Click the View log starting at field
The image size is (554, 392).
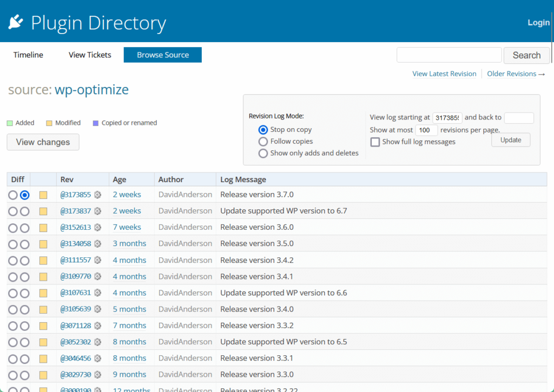click(447, 118)
